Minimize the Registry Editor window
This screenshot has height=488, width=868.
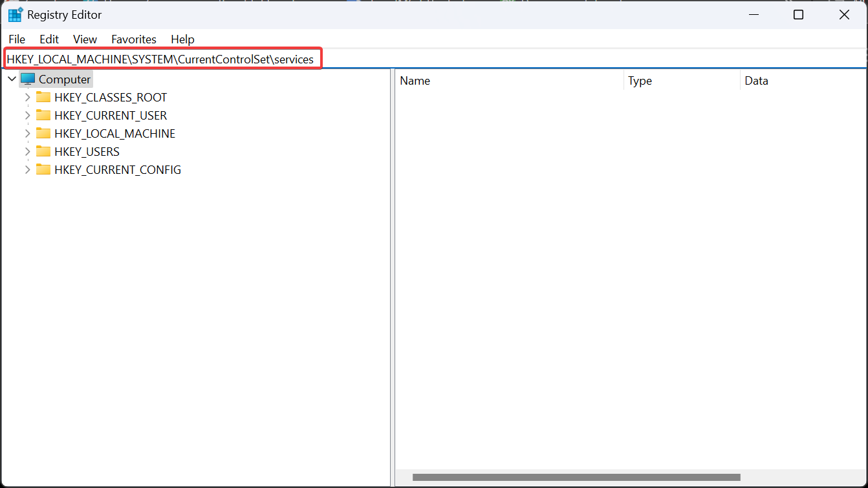[x=753, y=14]
